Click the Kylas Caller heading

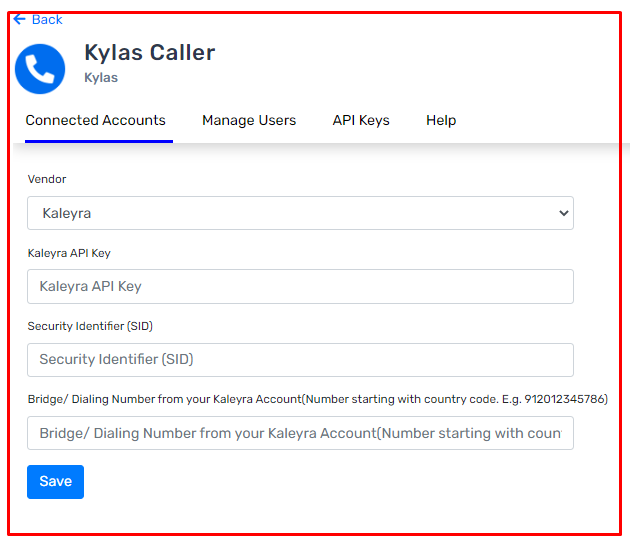pos(149,53)
